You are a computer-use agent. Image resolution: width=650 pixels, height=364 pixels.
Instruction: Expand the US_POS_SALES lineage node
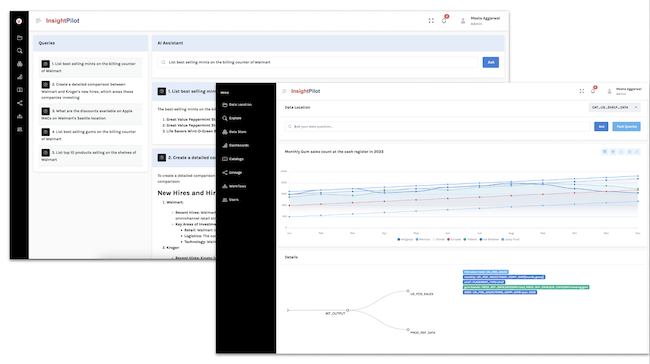pos(408,291)
